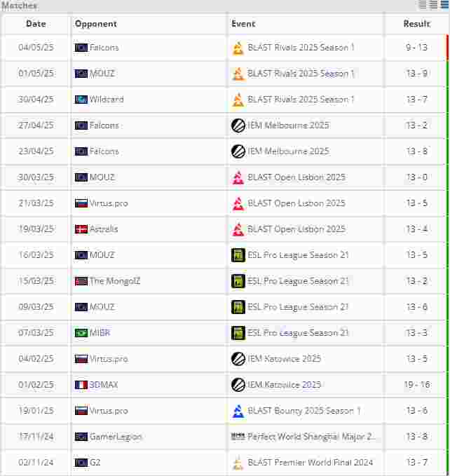Click the ESL Pro League logo in the MIBR row
450x476 pixels.
pyautogui.click(x=238, y=333)
